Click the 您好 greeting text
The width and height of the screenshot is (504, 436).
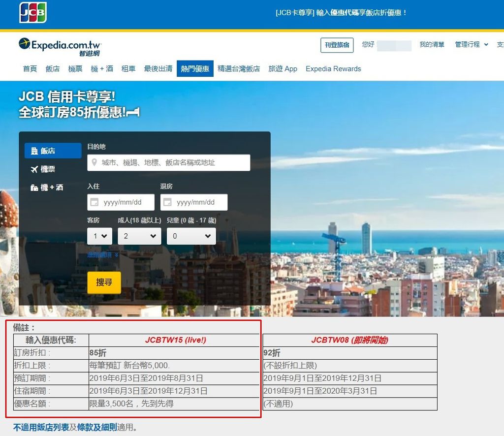point(368,44)
